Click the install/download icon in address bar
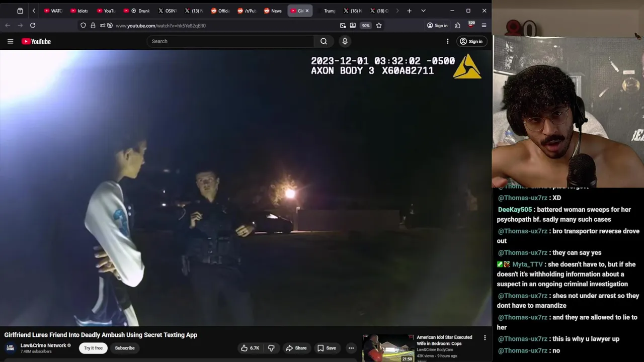Image resolution: width=644 pixels, height=362 pixels. coord(353,25)
